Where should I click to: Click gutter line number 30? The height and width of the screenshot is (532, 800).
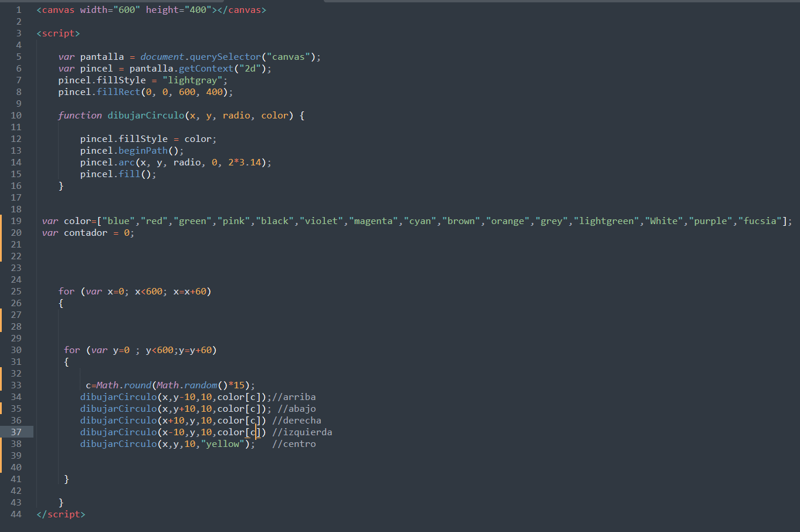[x=16, y=350]
